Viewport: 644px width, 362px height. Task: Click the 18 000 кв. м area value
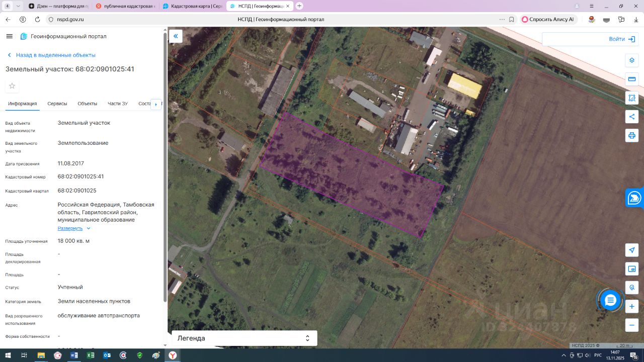74,241
